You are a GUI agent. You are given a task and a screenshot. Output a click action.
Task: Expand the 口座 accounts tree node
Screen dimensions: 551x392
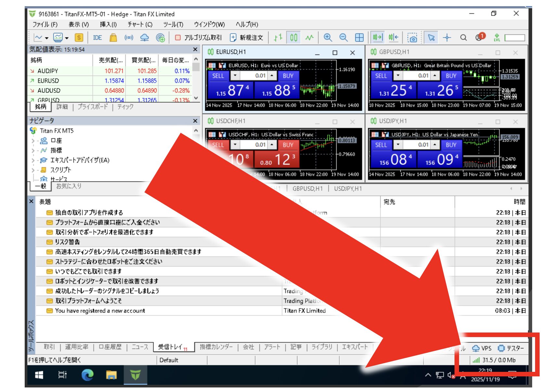tap(33, 141)
